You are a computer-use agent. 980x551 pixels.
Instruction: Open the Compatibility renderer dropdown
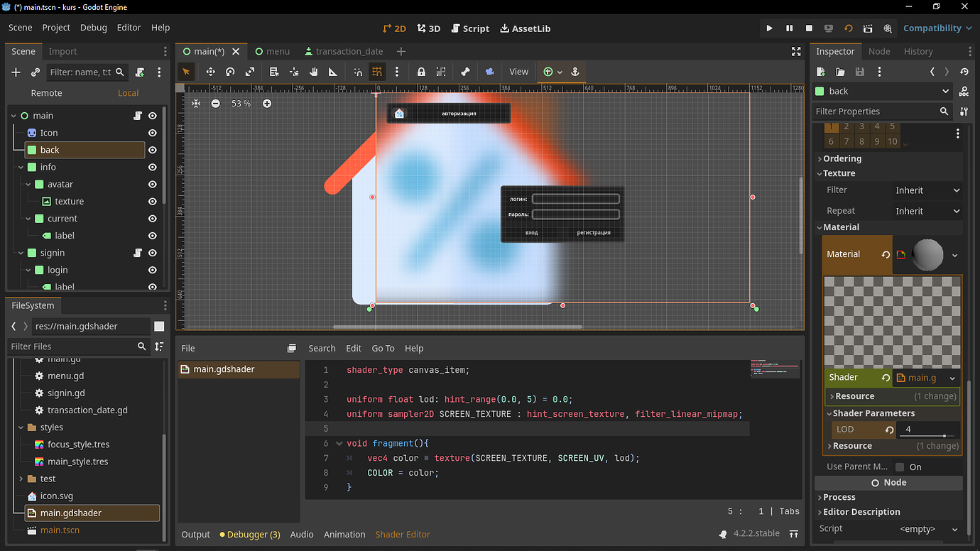point(937,28)
